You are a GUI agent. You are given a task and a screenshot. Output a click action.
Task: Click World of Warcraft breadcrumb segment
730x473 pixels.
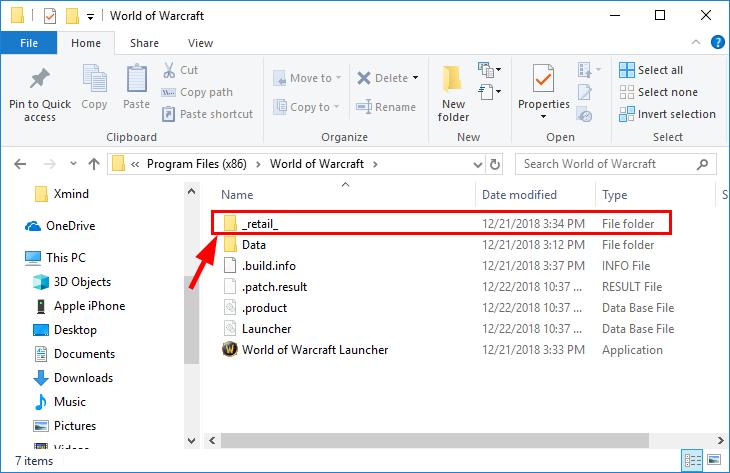(317, 164)
